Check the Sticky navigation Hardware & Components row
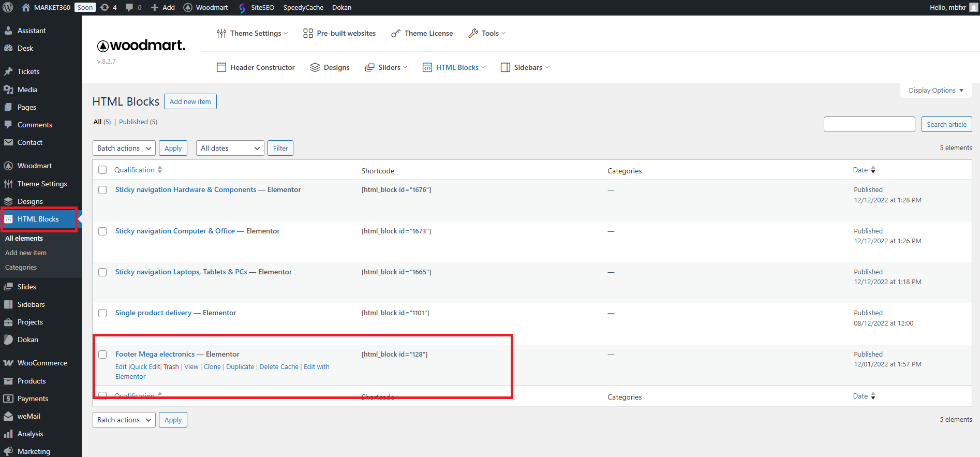The image size is (980, 457). tap(102, 190)
